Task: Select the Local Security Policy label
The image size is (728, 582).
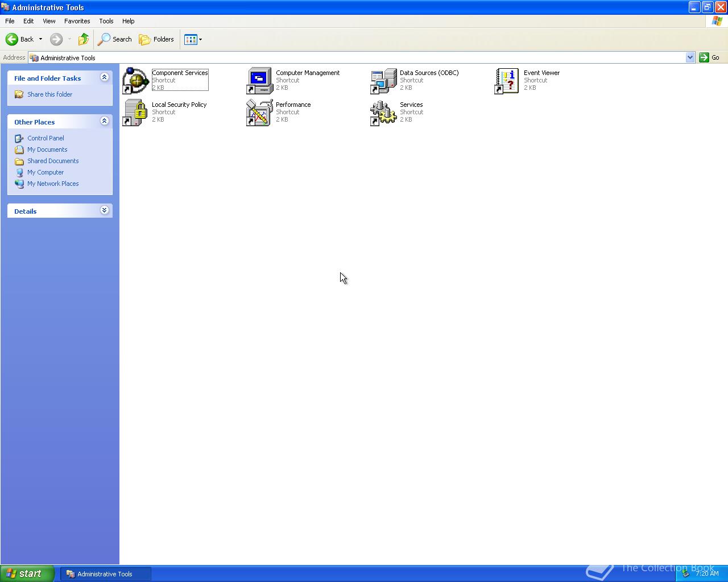Action: [179, 105]
